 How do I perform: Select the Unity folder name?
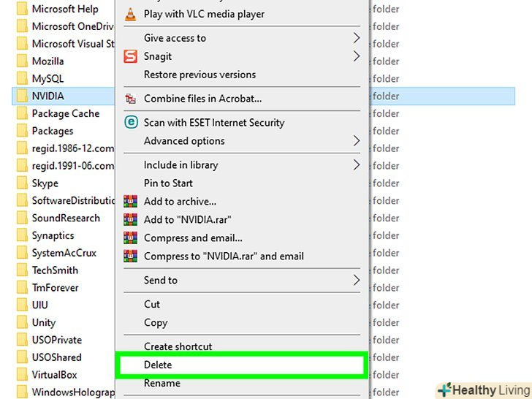pyautogui.click(x=44, y=323)
